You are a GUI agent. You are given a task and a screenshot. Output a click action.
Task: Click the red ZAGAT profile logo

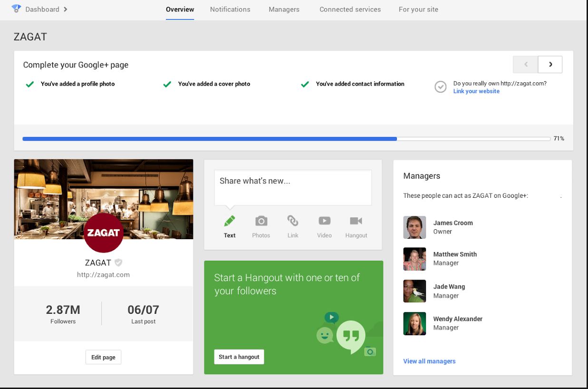pos(104,233)
